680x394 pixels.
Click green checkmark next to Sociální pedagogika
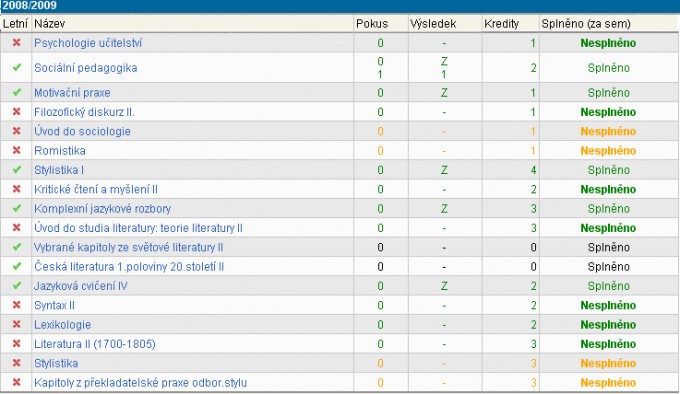[x=16, y=68]
